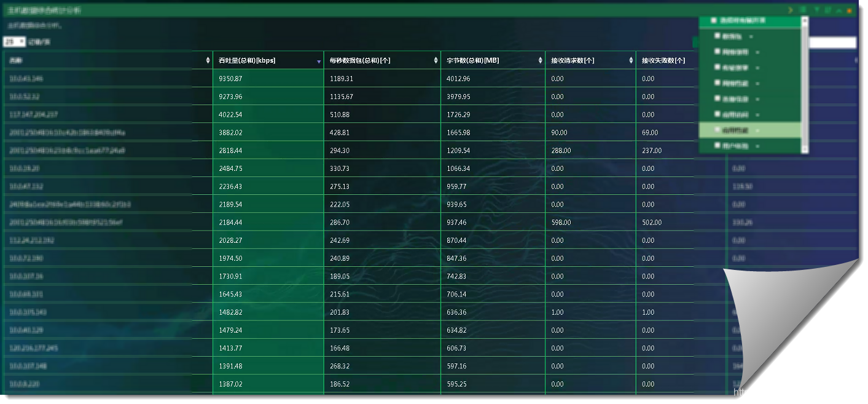Click bytes value 1726.29
868x404 pixels.
coord(458,114)
